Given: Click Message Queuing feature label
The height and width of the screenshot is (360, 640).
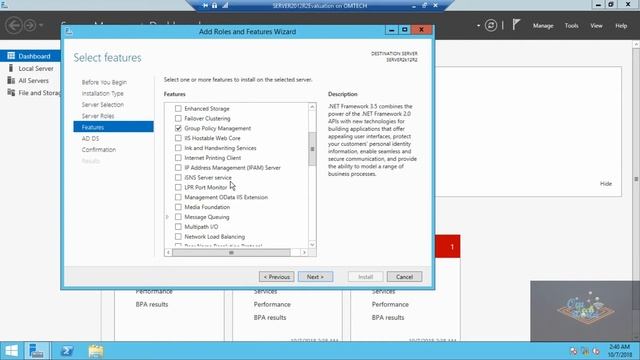Looking at the screenshot, I should [207, 217].
